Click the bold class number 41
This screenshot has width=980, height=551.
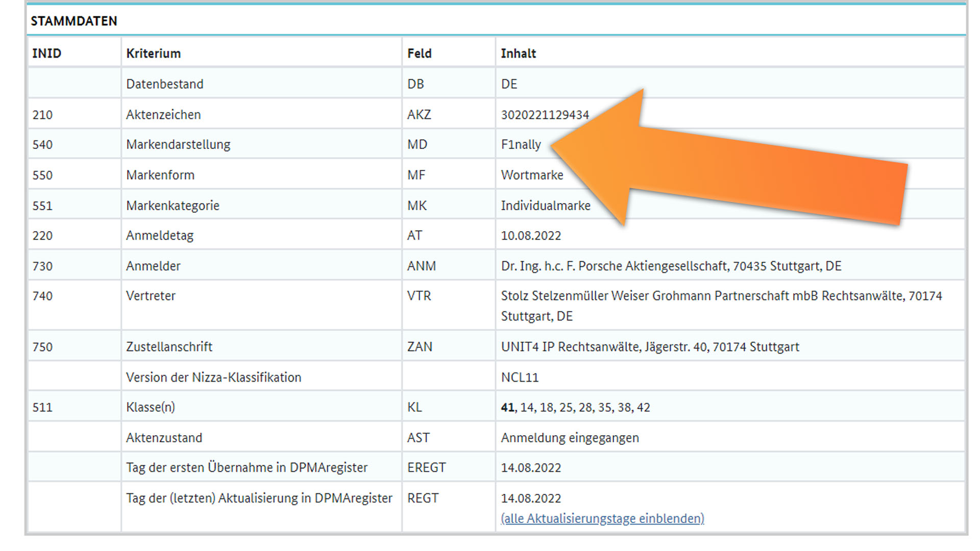[x=507, y=408]
